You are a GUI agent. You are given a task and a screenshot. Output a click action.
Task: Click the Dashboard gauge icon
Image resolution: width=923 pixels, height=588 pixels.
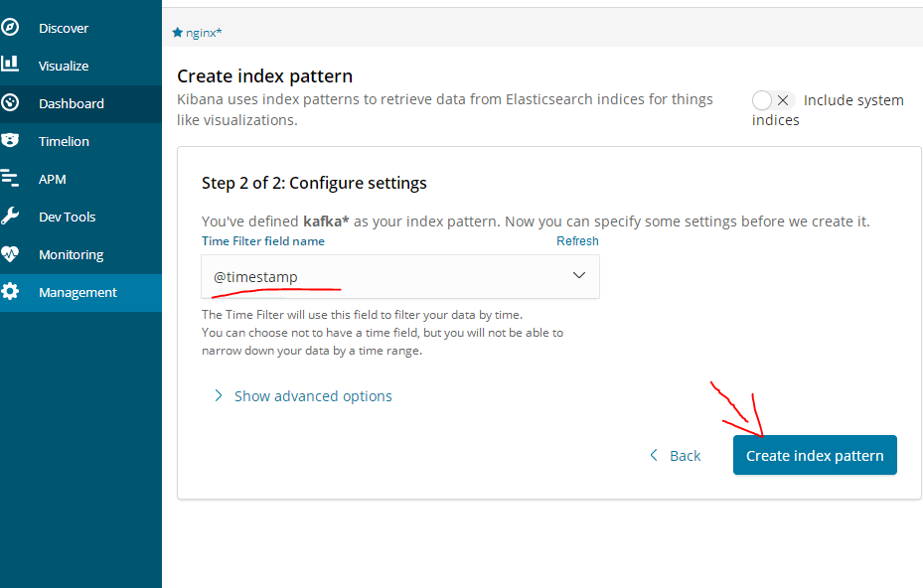tap(11, 102)
